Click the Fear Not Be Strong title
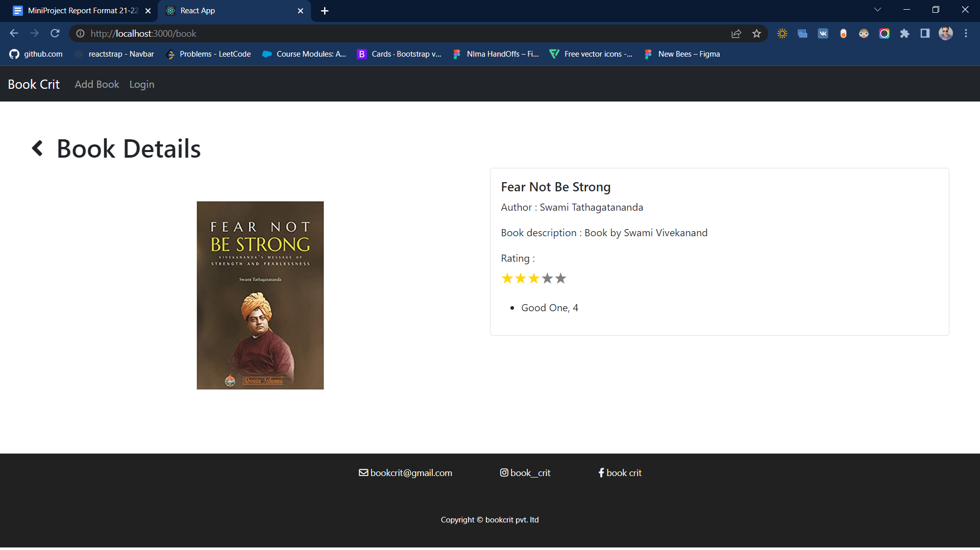This screenshot has height=550, width=980. (x=555, y=187)
